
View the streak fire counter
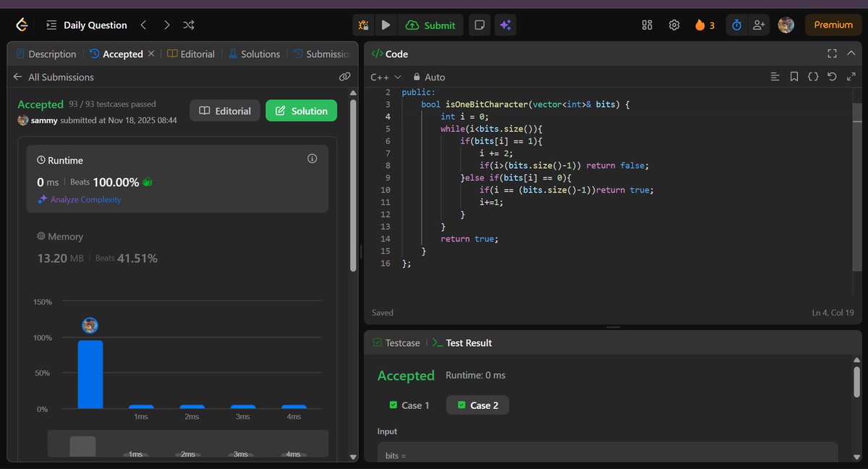tap(705, 25)
